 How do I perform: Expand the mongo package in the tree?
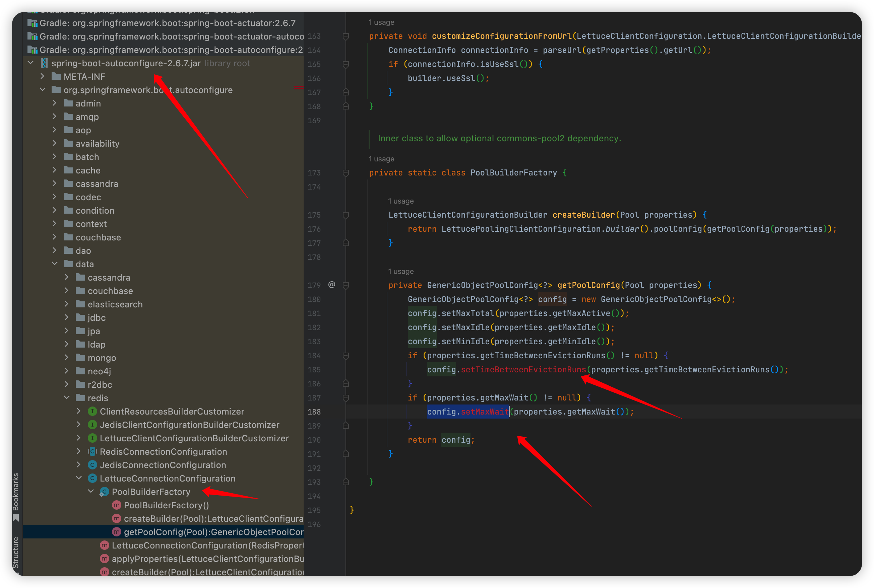coord(67,357)
